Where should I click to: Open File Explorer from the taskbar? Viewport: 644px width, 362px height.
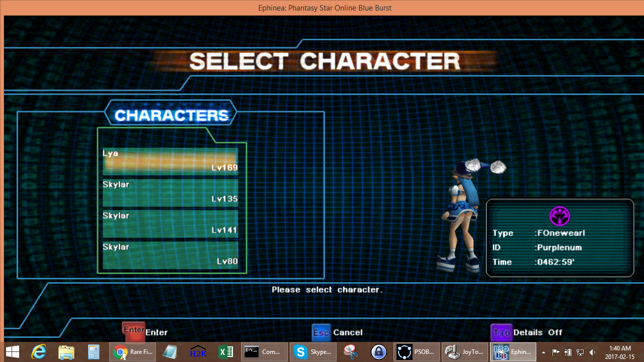[66, 352]
